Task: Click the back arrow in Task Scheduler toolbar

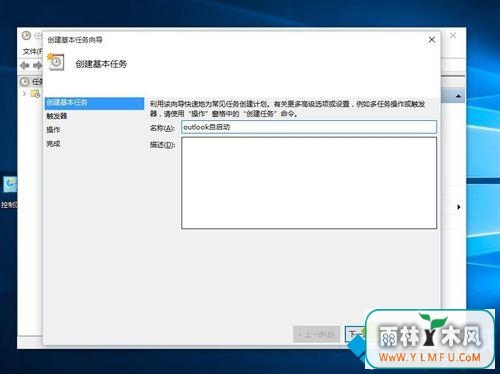Action: point(25,66)
